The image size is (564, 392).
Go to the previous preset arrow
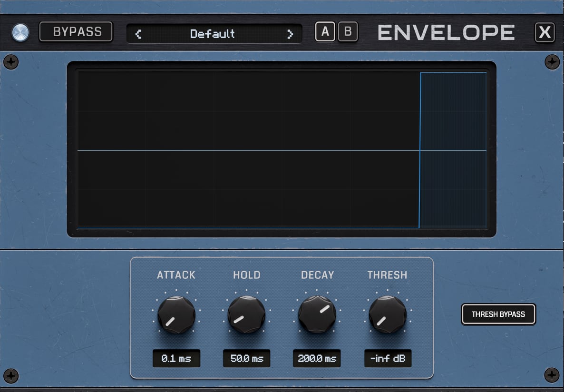138,34
